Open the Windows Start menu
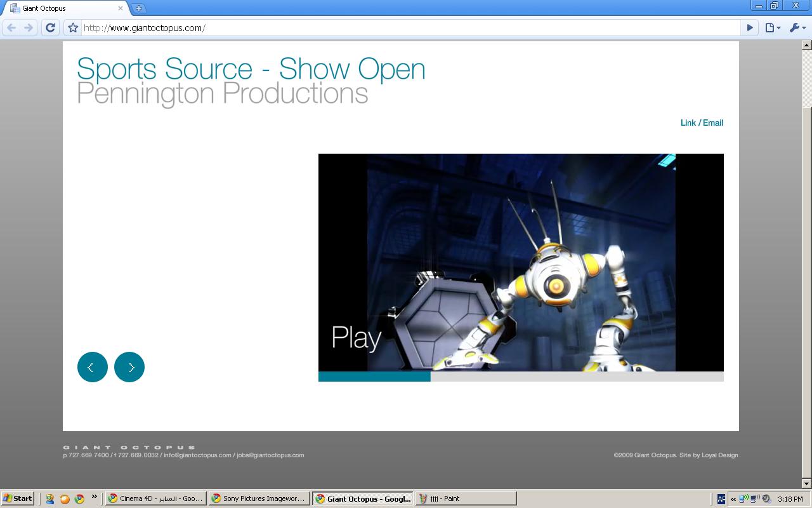Viewport: 812px width, 508px height. click(18, 498)
